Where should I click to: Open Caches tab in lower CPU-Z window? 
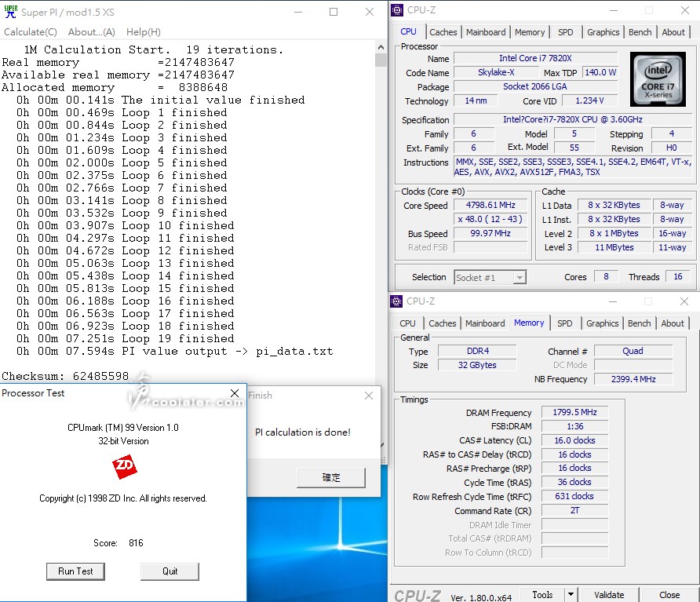click(442, 323)
